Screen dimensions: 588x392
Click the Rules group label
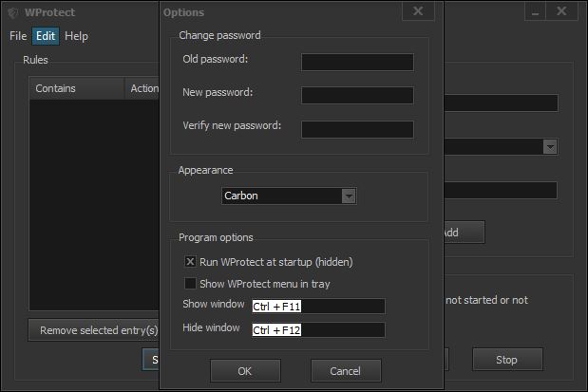pos(35,60)
